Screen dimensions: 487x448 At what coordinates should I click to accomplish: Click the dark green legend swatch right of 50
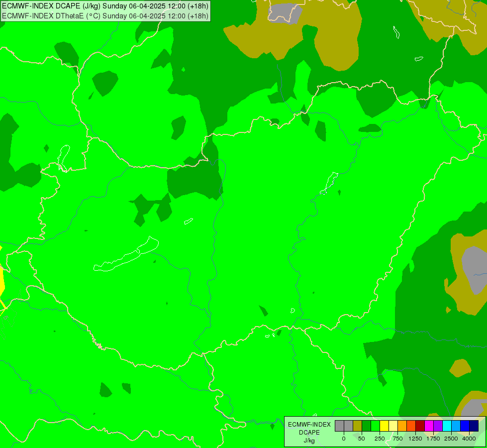(x=367, y=426)
